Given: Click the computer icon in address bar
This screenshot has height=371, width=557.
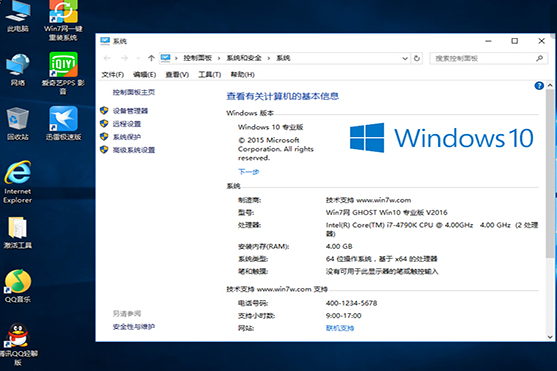Looking at the screenshot, I should click(165, 58).
